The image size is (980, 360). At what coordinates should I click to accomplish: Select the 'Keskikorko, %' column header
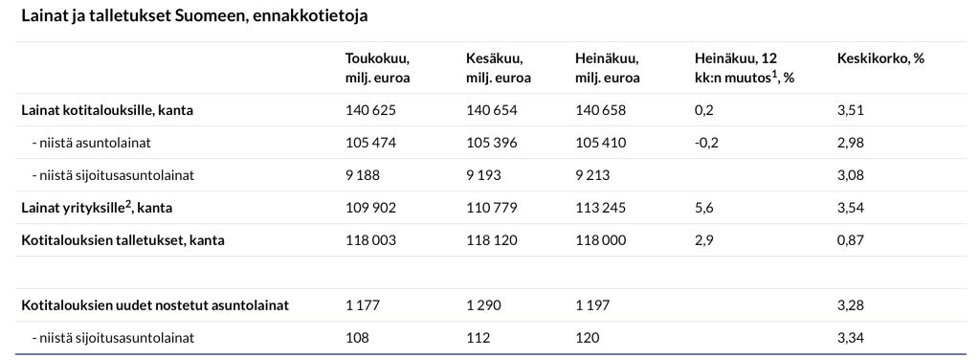point(880,58)
